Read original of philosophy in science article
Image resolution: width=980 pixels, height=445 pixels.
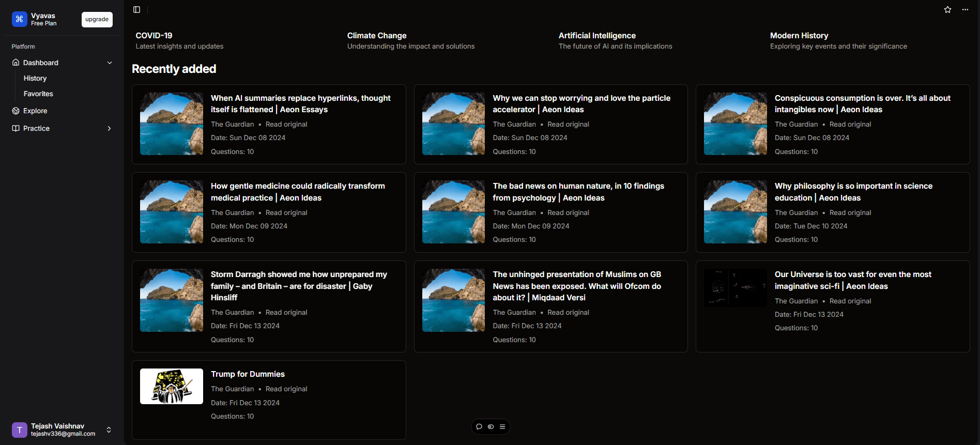[x=850, y=212]
